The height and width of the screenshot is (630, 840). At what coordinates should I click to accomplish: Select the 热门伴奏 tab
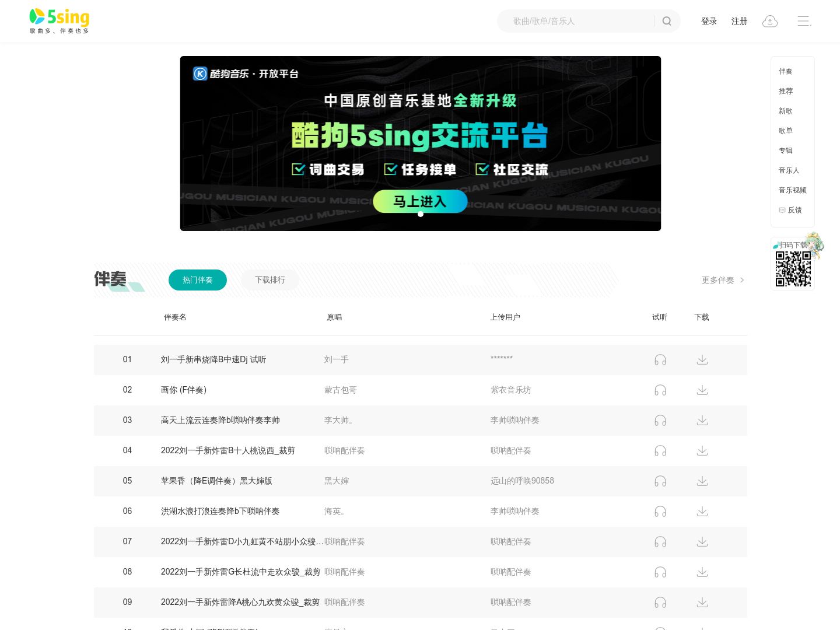coord(198,280)
